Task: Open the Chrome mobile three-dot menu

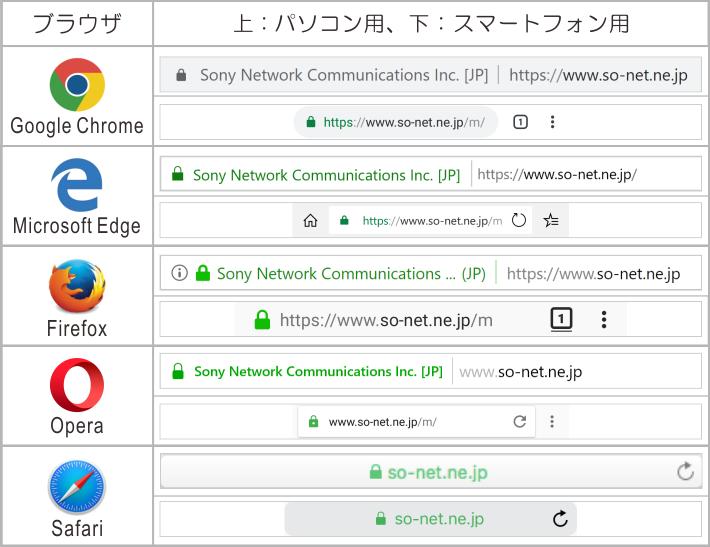Action: (552, 122)
